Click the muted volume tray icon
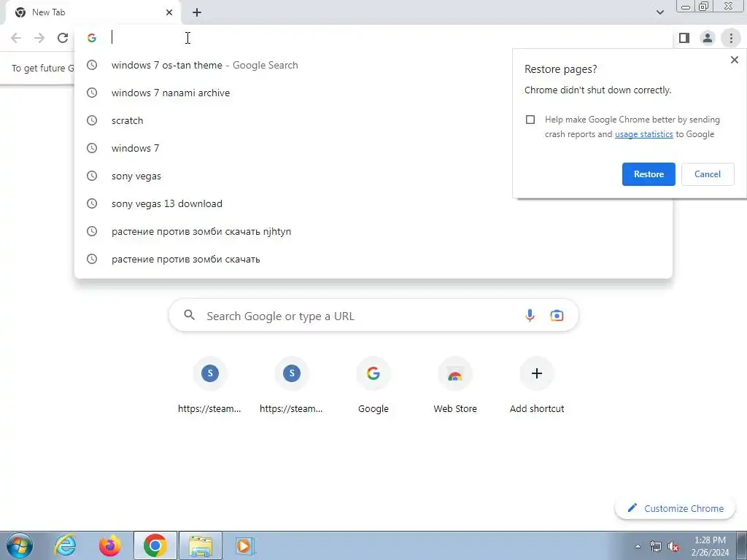 click(x=673, y=547)
